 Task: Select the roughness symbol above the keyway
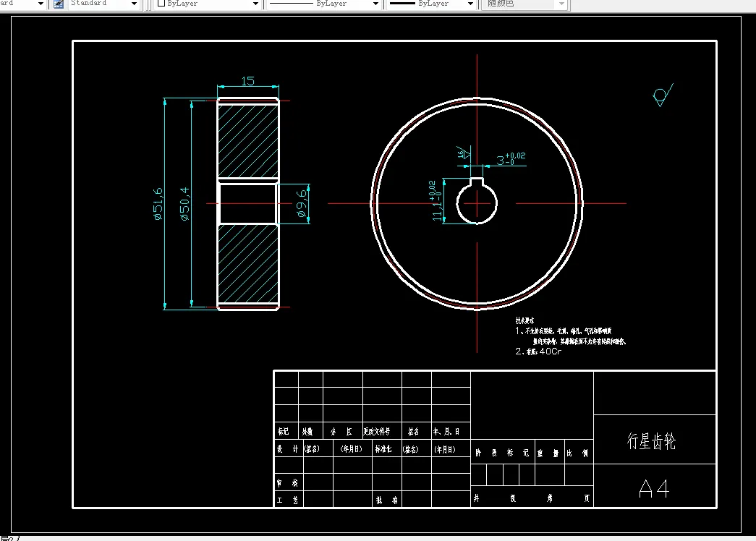[x=463, y=153]
